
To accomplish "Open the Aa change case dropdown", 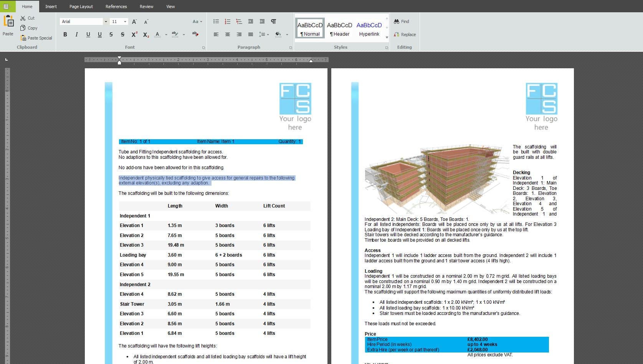I will pyautogui.click(x=197, y=21).
